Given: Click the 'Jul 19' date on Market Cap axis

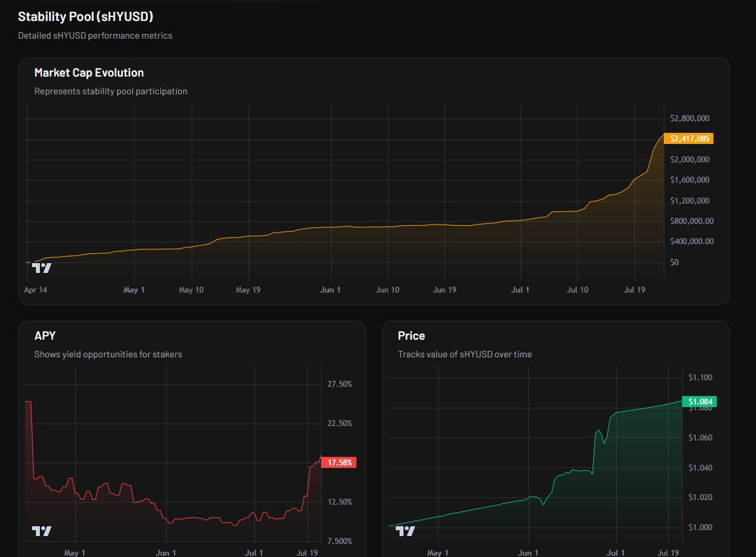Looking at the screenshot, I should tap(634, 289).
